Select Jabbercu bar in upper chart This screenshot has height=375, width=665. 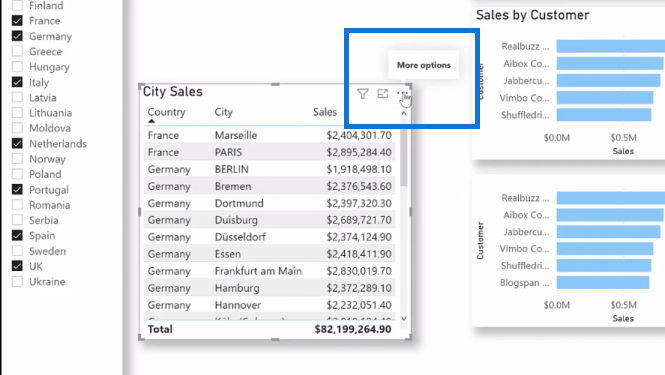(609, 81)
